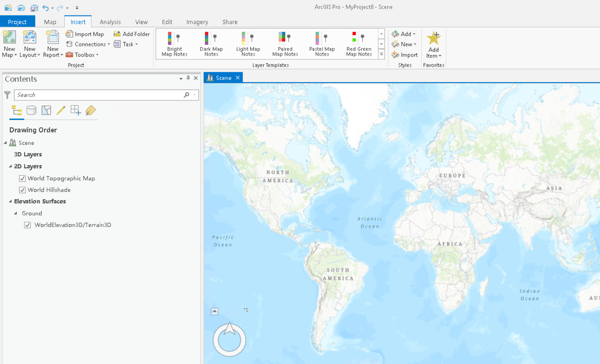600x364 pixels.
Task: Click the Add Item favorites star icon
Action: [434, 38]
